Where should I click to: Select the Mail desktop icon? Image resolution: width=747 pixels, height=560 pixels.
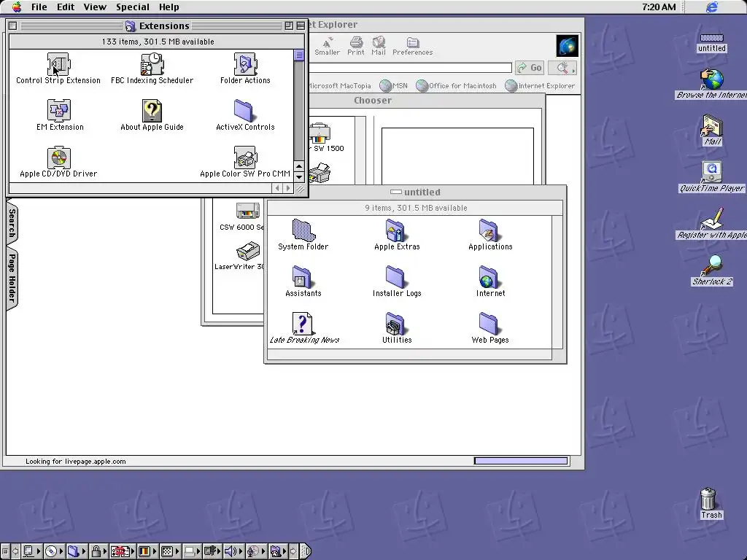(x=712, y=125)
